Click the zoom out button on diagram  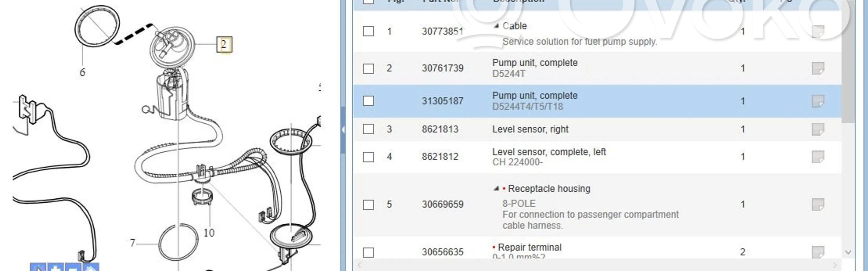(x=73, y=268)
